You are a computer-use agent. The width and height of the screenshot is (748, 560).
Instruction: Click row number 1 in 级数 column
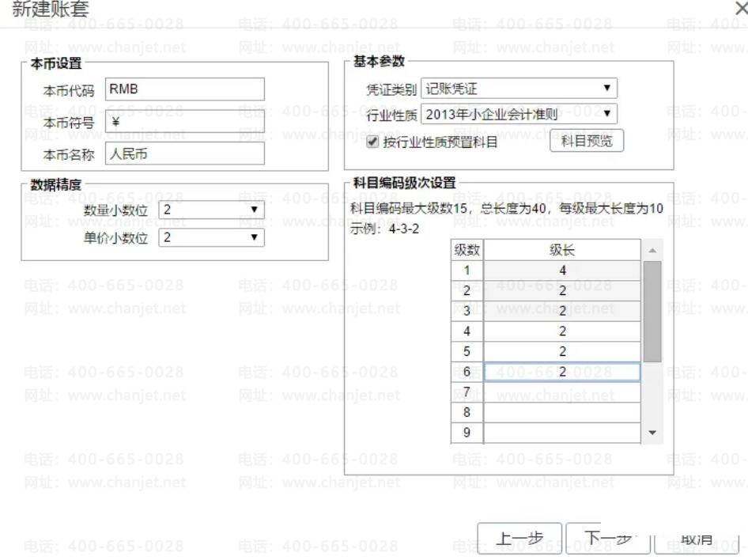467,271
